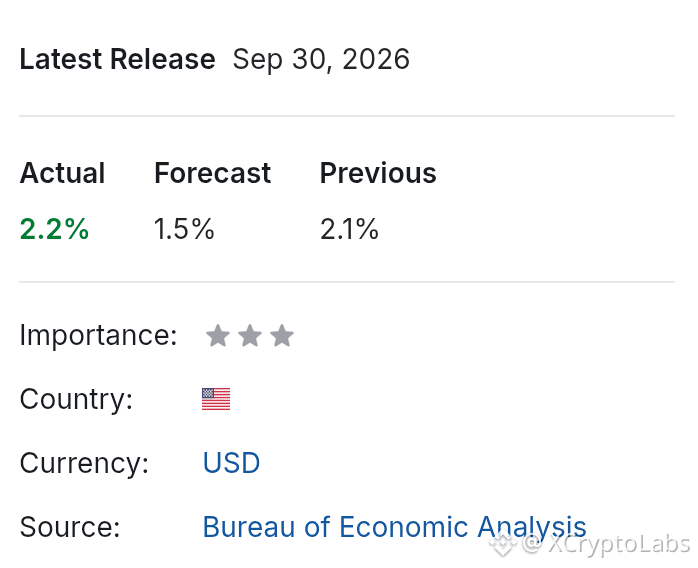Viewport: 698px width, 568px height.
Task: Click the Previous column header
Action: [x=378, y=173]
